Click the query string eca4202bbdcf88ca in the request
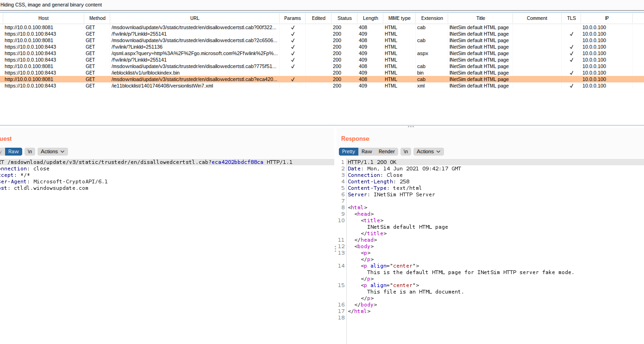 click(238, 162)
